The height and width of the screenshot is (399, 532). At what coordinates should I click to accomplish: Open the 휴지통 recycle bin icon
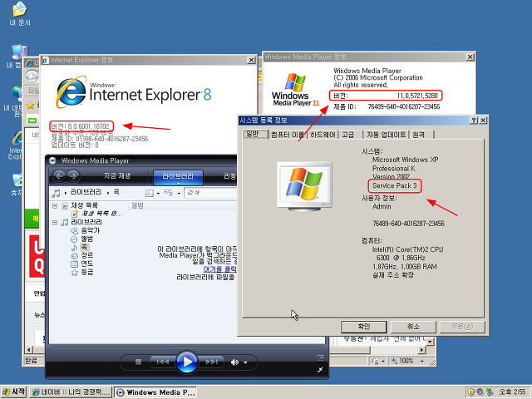point(17,185)
